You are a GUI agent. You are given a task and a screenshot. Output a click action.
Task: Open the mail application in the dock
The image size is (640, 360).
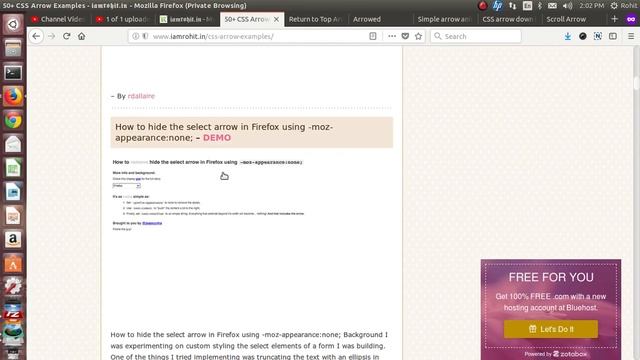13,144
